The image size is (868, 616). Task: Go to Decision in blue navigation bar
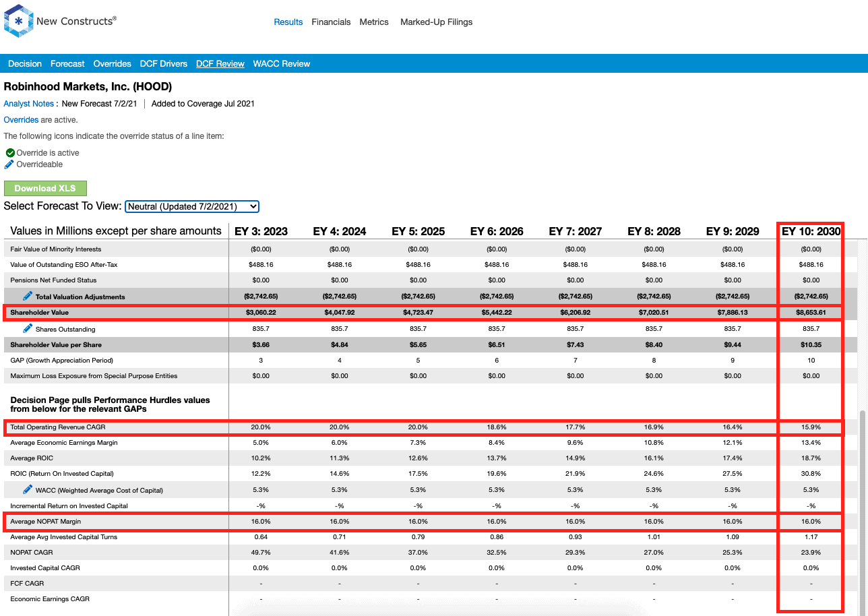pyautogui.click(x=25, y=64)
